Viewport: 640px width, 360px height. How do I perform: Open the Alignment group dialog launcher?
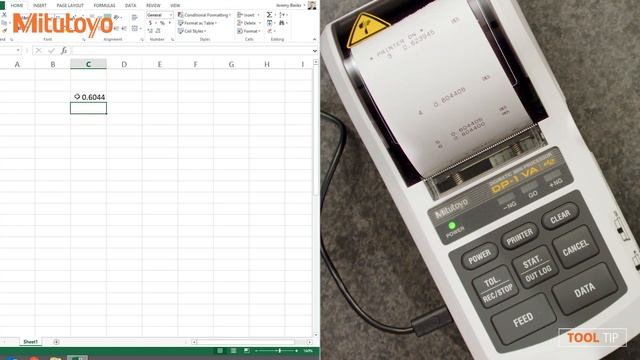pos(142,40)
